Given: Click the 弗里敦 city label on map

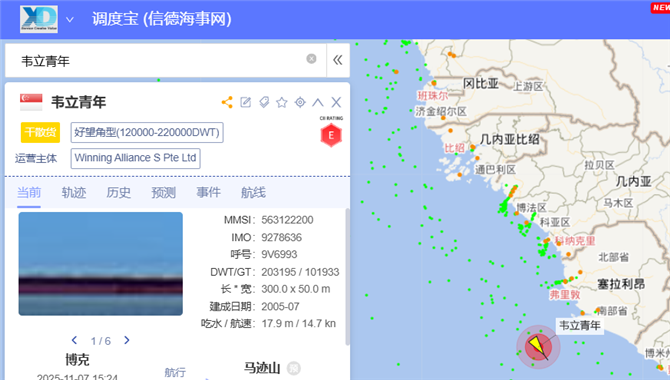Looking at the screenshot, I should point(564,295).
